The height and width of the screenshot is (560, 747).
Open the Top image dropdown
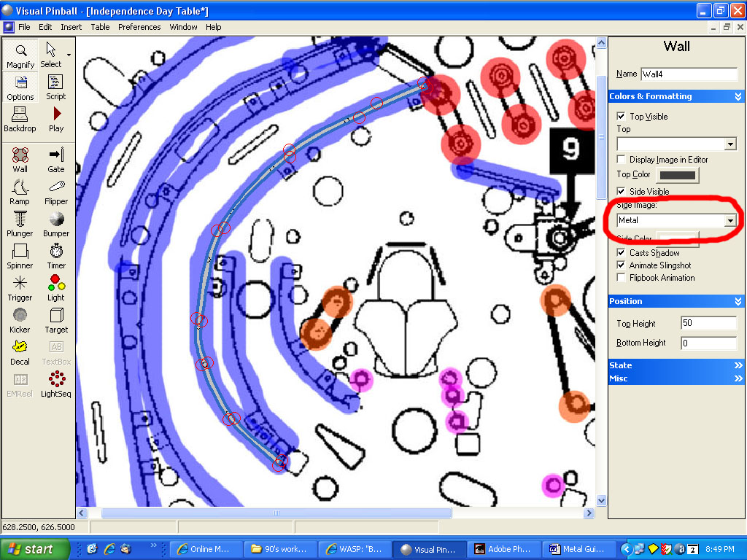(730, 144)
